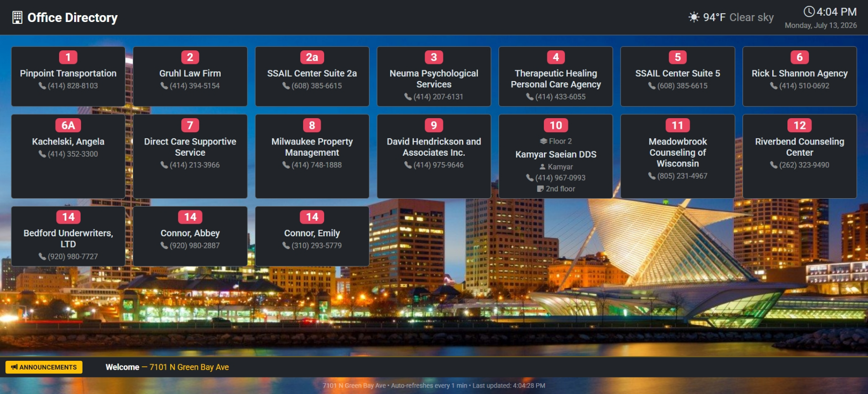Viewport: 868px width, 394px height.
Task: Select the Office Directory title
Action: click(x=73, y=18)
